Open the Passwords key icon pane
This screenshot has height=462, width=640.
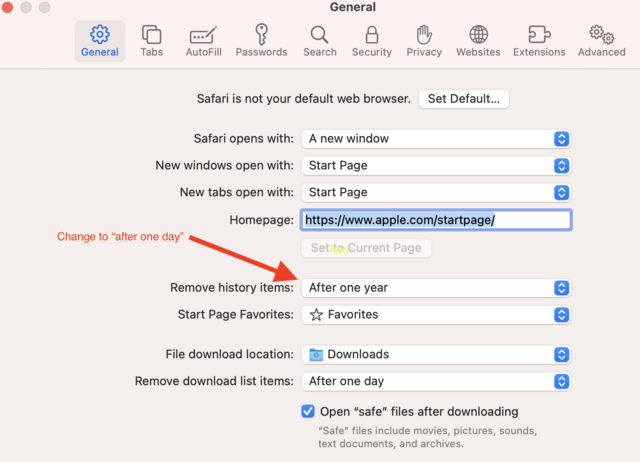coord(261,40)
